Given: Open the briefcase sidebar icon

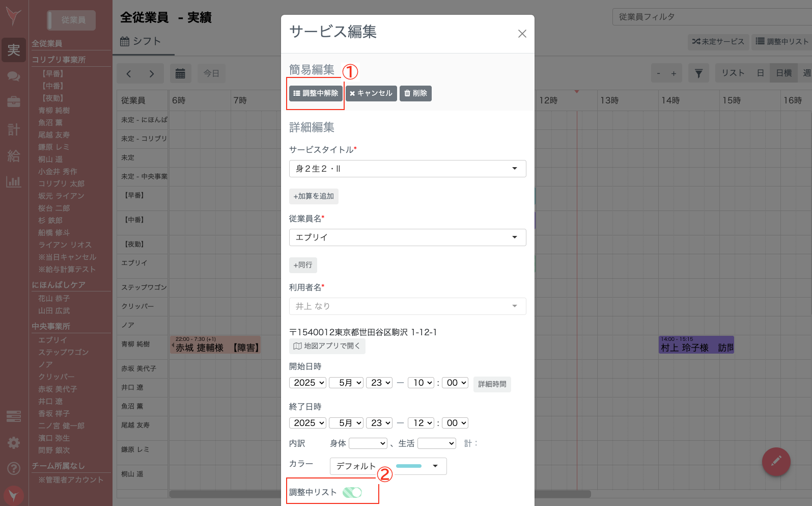Looking at the screenshot, I should 14,102.
